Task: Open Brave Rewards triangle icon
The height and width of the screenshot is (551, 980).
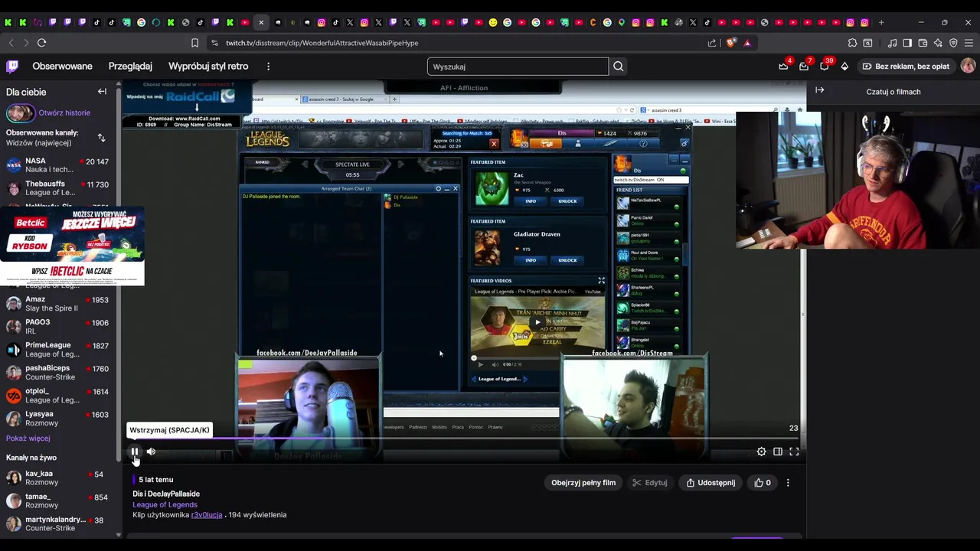Action: click(747, 43)
